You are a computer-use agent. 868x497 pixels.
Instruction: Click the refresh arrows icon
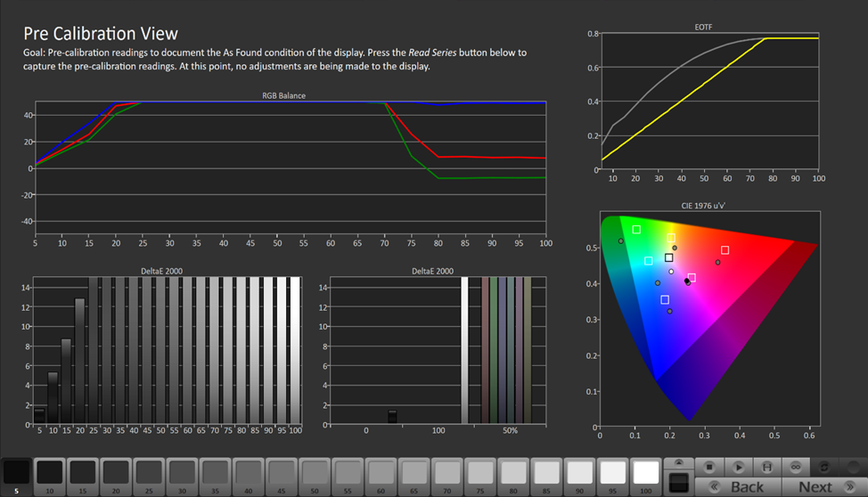tap(824, 467)
